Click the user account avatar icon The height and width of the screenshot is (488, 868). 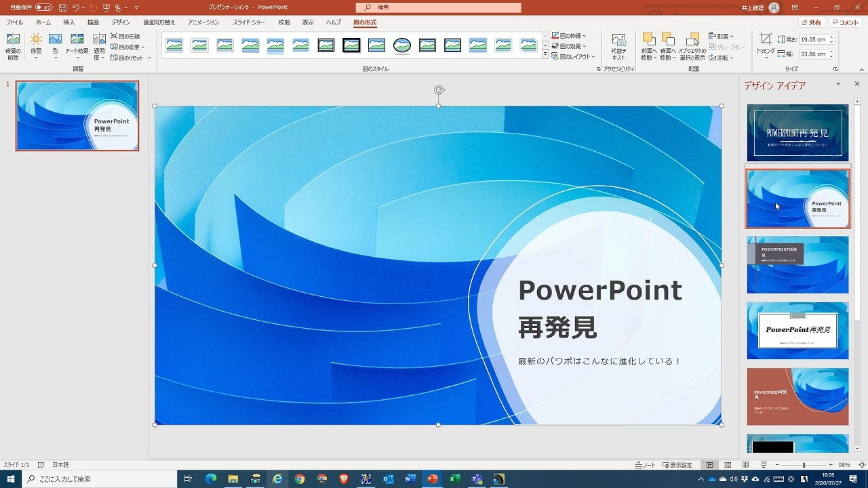(x=774, y=7)
